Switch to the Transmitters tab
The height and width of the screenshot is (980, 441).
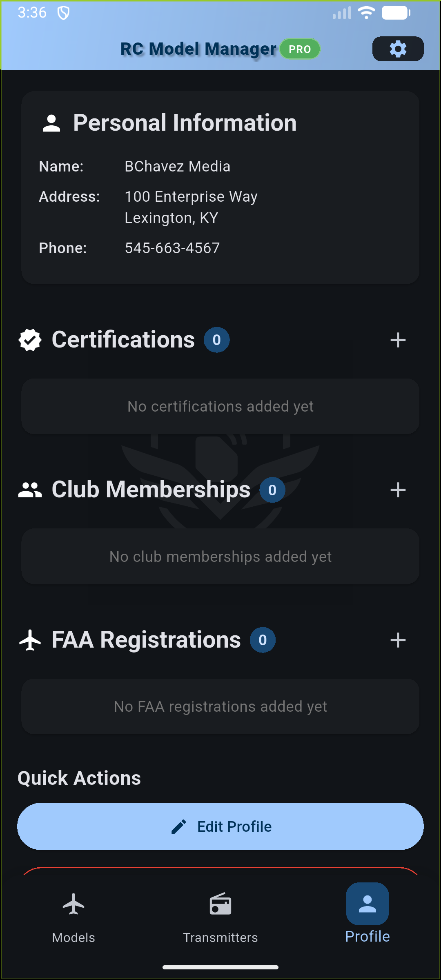click(x=220, y=915)
